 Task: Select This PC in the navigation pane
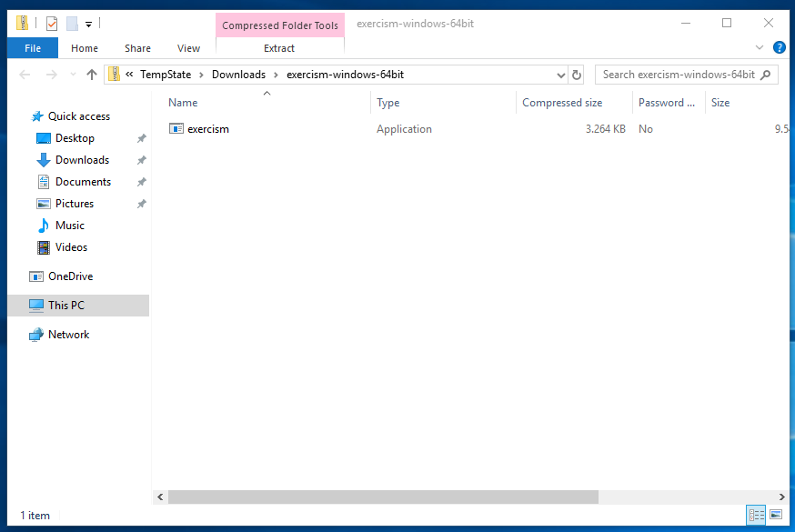(78, 305)
